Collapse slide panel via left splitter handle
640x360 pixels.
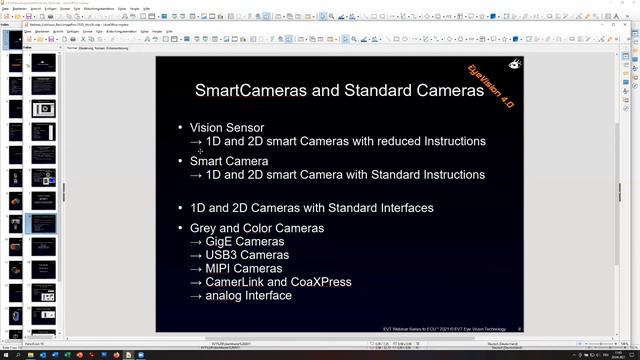[x=64, y=192]
